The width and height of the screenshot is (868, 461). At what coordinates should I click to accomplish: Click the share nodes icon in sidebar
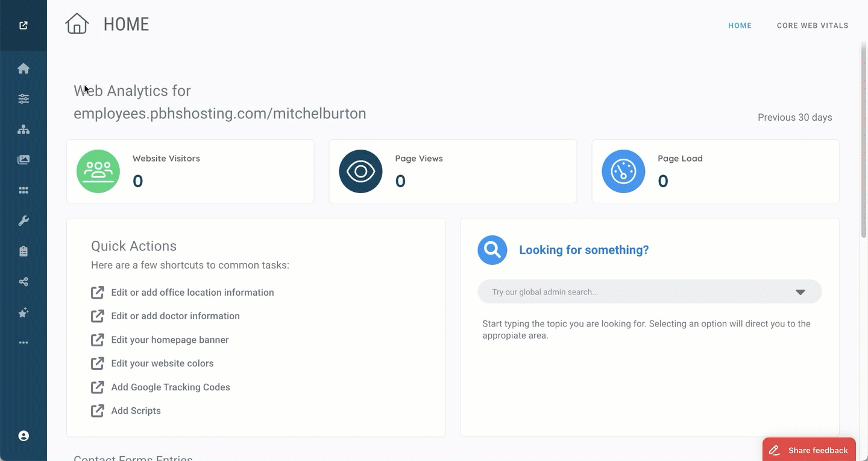pyautogui.click(x=24, y=282)
